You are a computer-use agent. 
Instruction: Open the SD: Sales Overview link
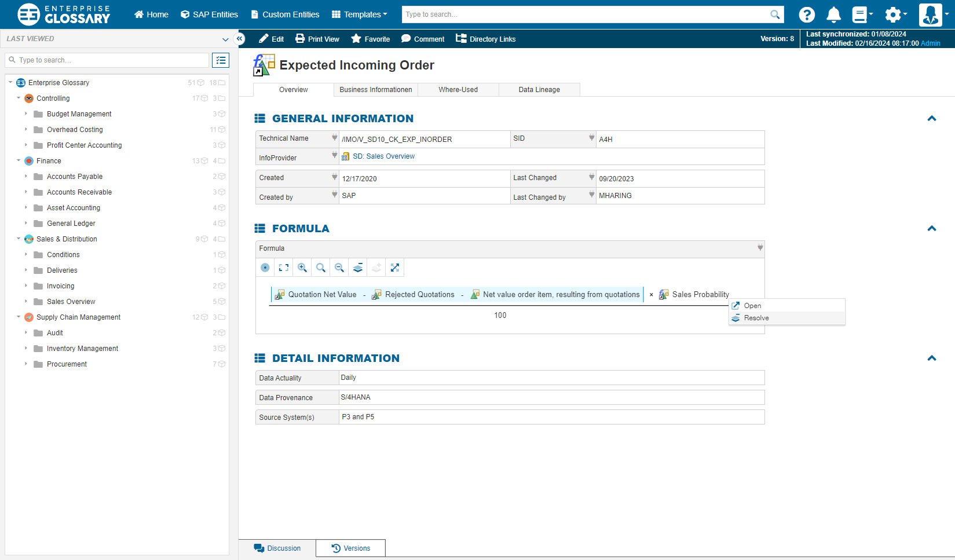click(383, 156)
